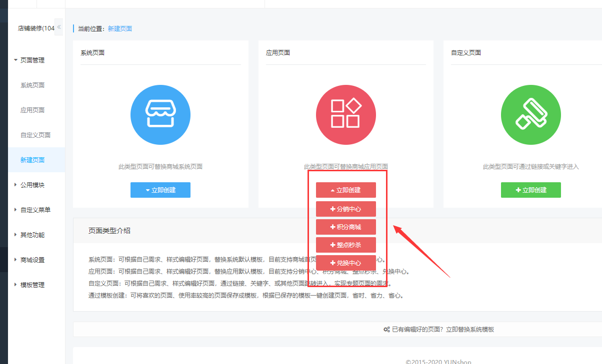Click the 系统页面 card title
The width and height of the screenshot is (602, 364).
92,52
